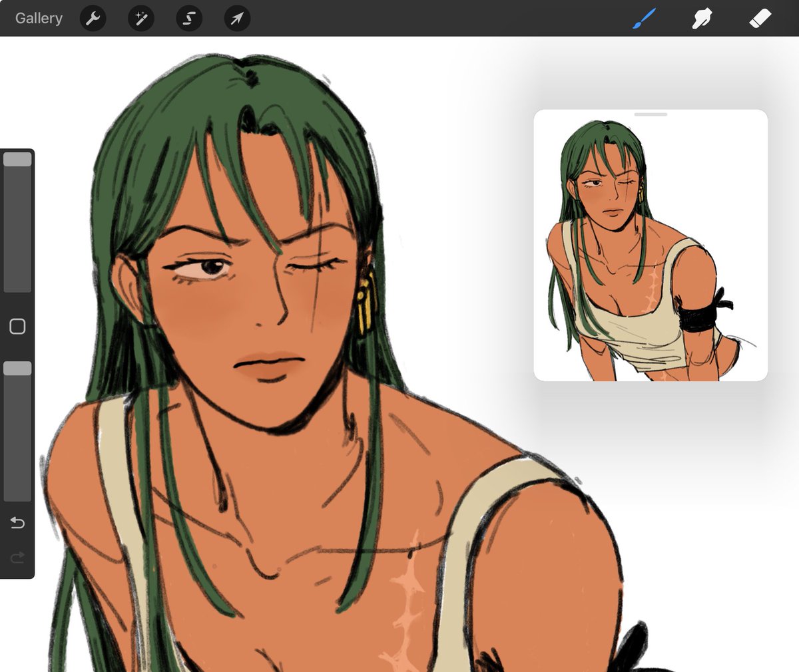Open the Selection tool
The image size is (799, 672).
tap(189, 18)
